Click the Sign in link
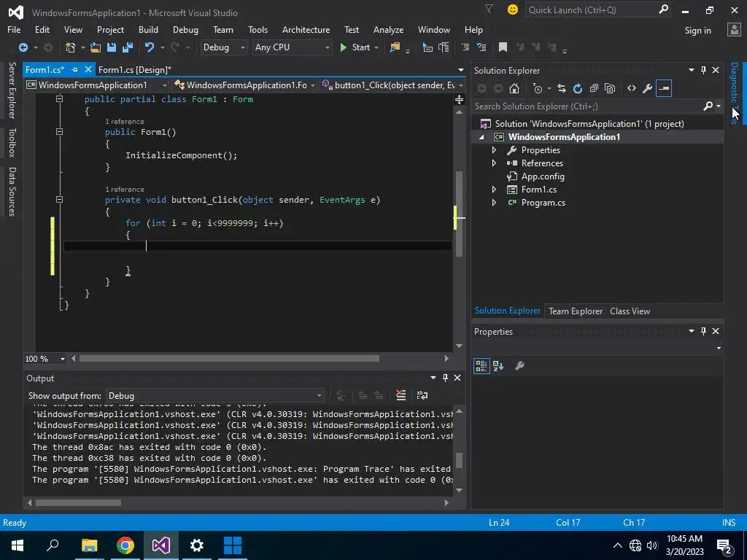 [x=697, y=30]
